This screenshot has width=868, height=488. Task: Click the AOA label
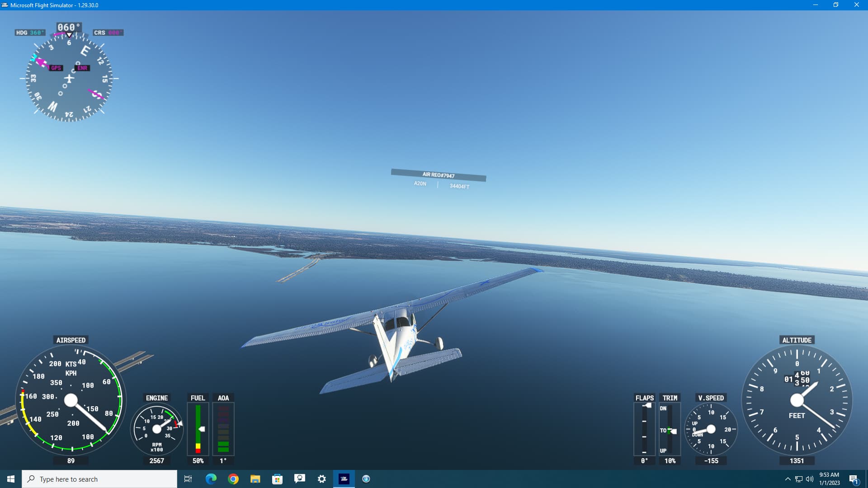point(223,398)
